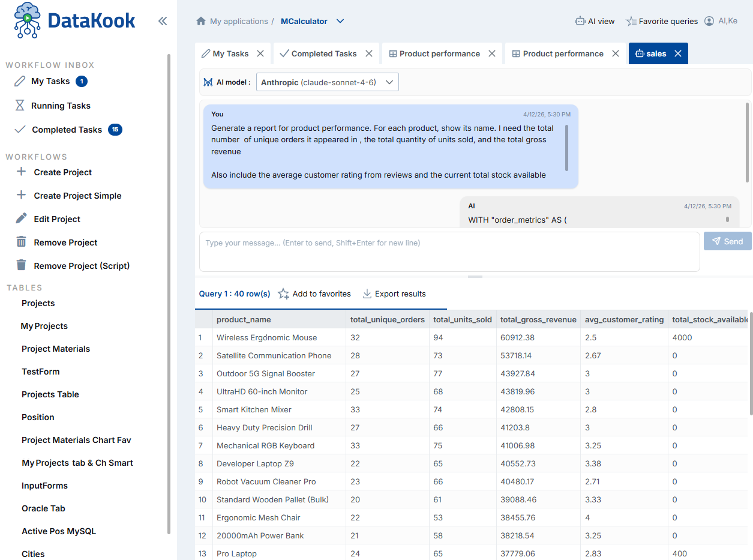Open Edit Project pencil item
Image resolution: width=753 pixels, height=560 pixels.
coord(22,219)
